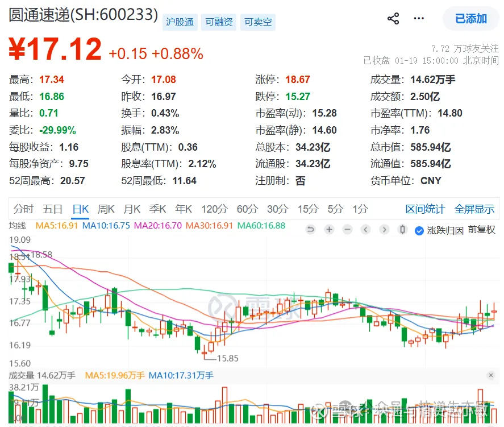
Task: Select the 周K chart tab
Action: click(x=106, y=209)
